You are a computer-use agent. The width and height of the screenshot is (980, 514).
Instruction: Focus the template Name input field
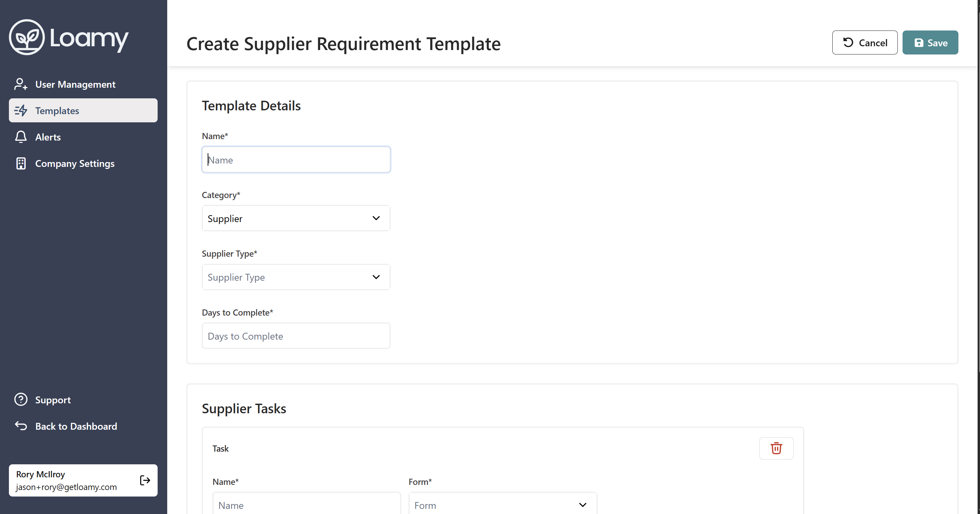click(x=296, y=160)
